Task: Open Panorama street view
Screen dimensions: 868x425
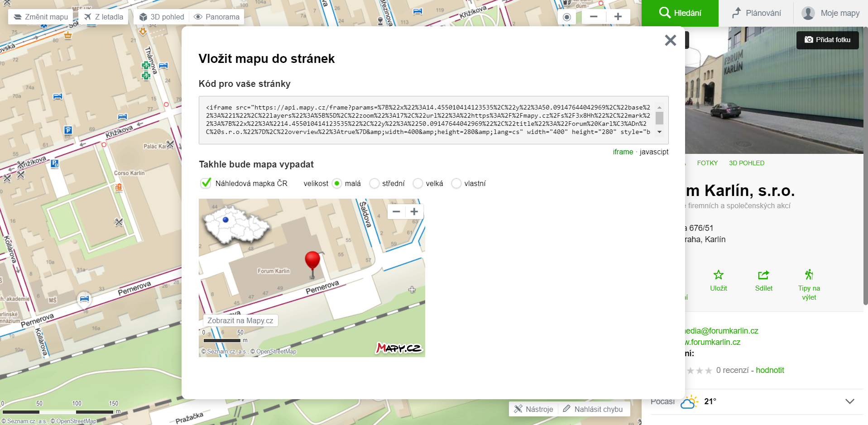Action: click(216, 17)
